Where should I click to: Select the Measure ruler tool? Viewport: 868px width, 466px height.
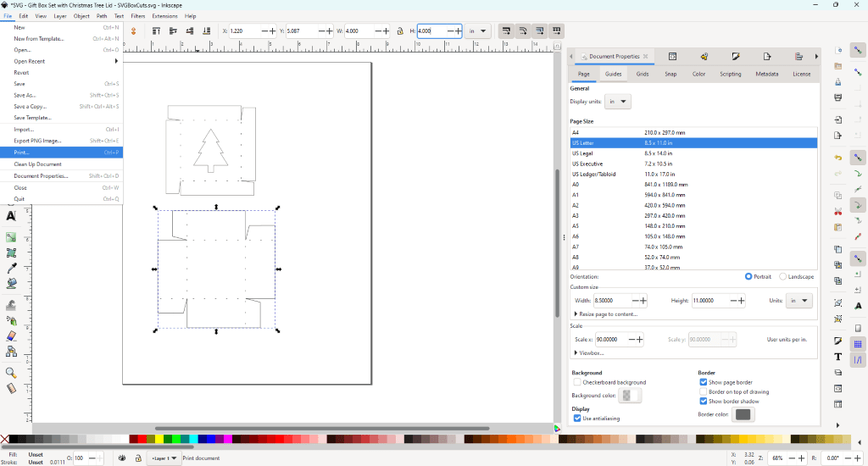pos(11,389)
